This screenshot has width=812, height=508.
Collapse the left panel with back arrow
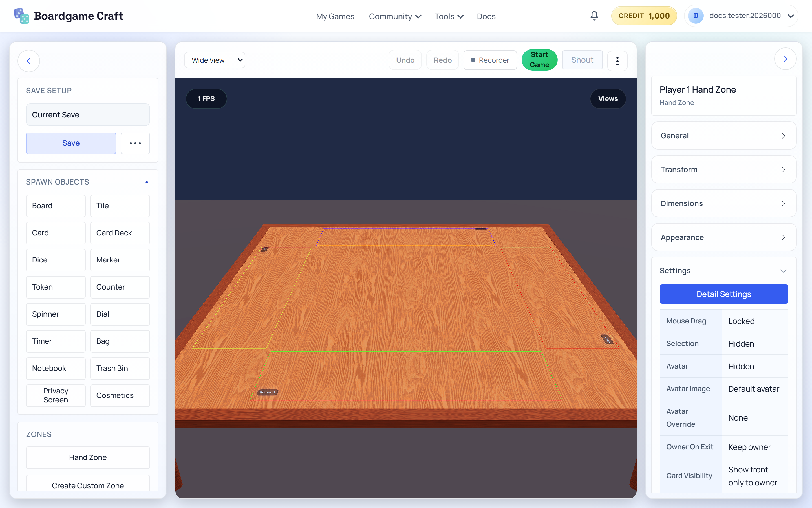29,61
